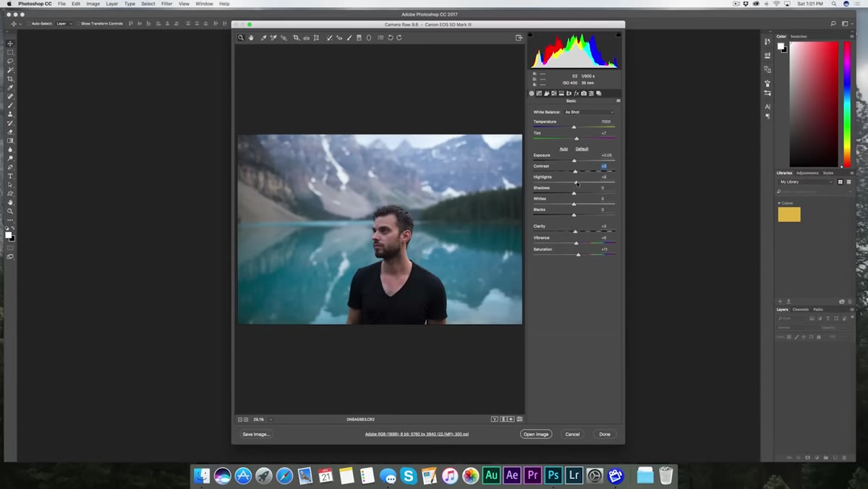Select Photoshop Eraser tool in left toolbar
The height and width of the screenshot is (489, 868).
tap(10, 132)
